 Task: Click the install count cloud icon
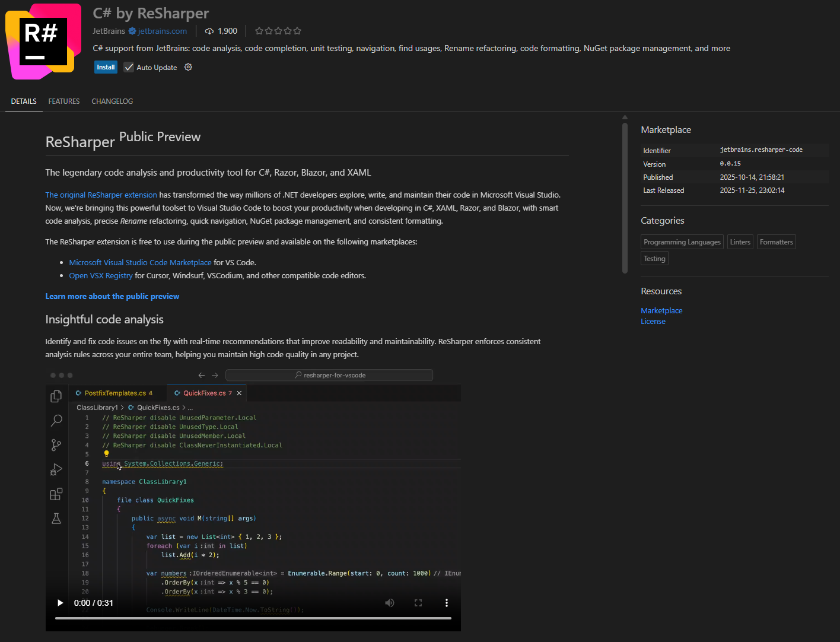(209, 31)
